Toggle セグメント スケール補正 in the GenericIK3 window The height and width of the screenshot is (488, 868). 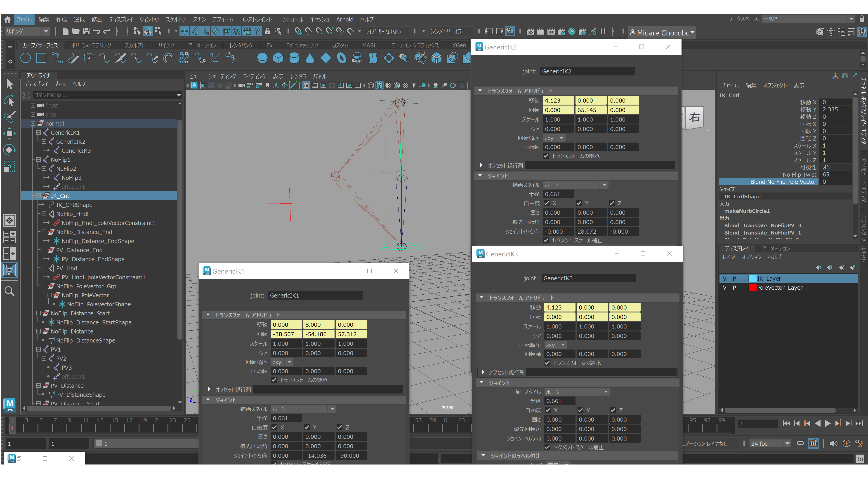tap(547, 447)
